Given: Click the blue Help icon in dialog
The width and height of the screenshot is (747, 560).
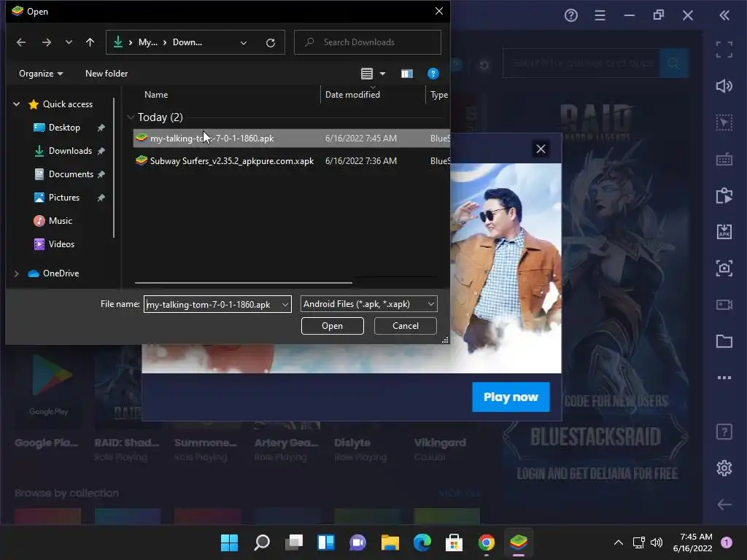Looking at the screenshot, I should tap(433, 74).
